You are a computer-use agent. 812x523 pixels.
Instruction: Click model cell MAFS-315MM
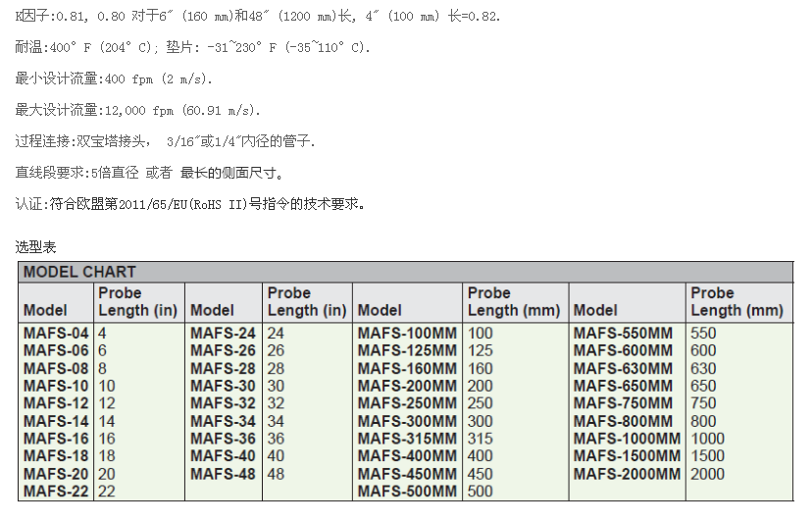tap(408, 439)
